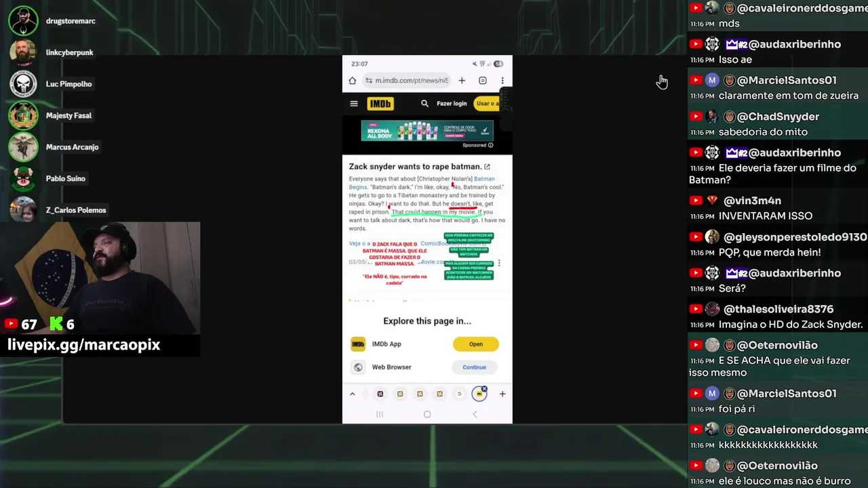Tap the Android home button
Image resolution: width=868 pixels, height=488 pixels.
(x=427, y=414)
